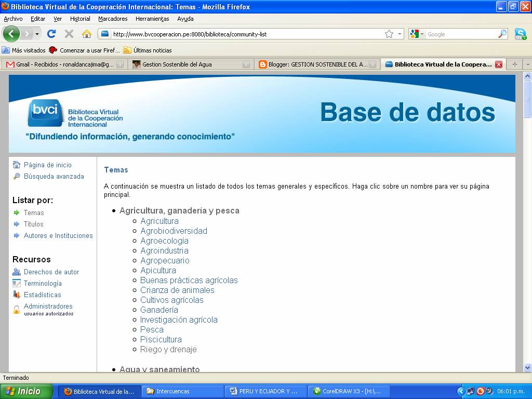Click the stop loading X icon

pyautogui.click(x=69, y=34)
